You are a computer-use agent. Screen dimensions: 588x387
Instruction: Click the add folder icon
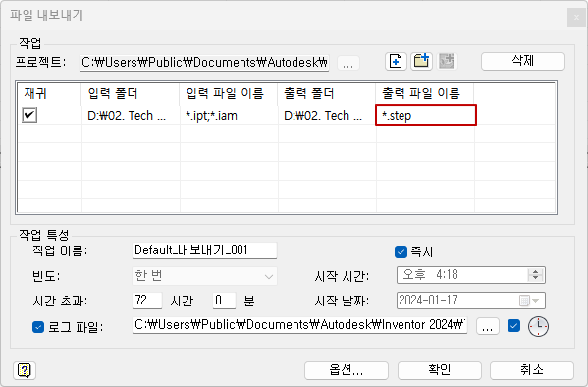[421, 61]
